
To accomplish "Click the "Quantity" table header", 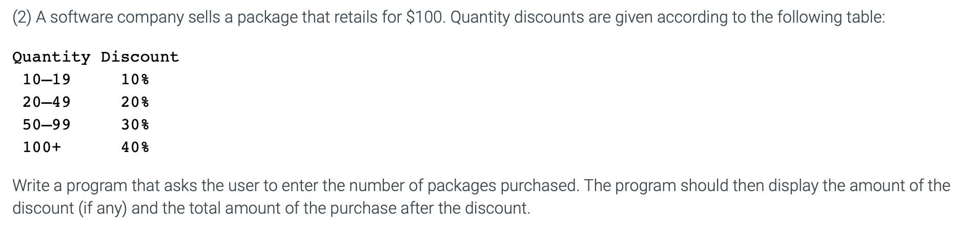I will coord(51,57).
